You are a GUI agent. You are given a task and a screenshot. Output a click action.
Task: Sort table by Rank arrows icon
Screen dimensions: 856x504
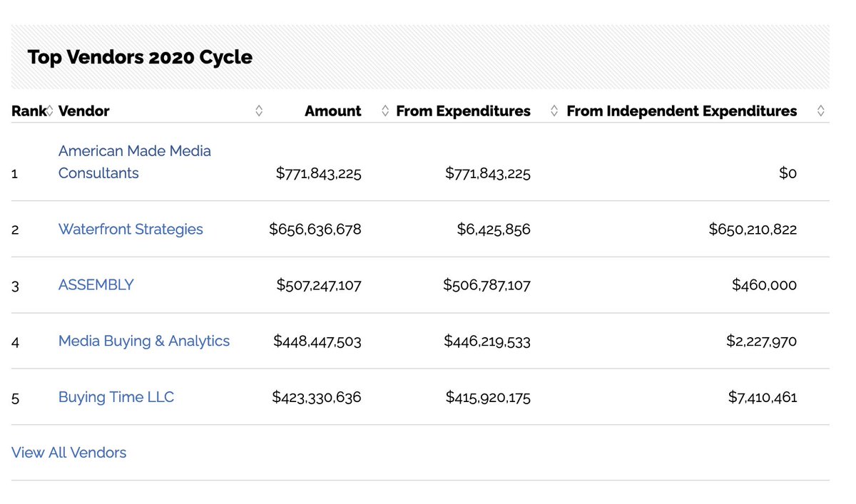50,111
